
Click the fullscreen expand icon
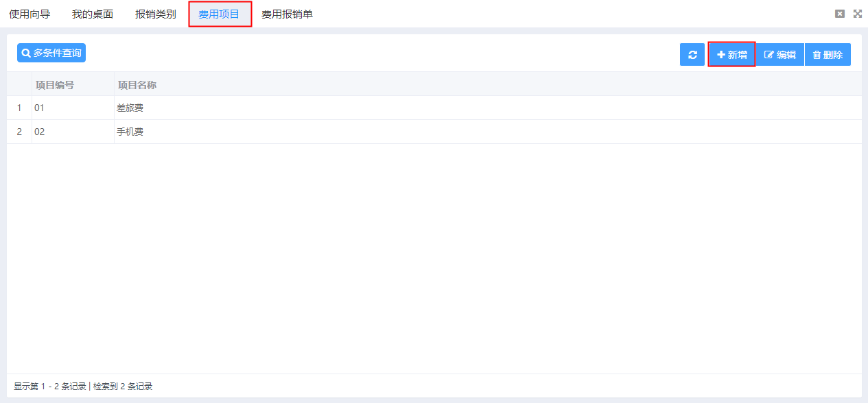(858, 14)
